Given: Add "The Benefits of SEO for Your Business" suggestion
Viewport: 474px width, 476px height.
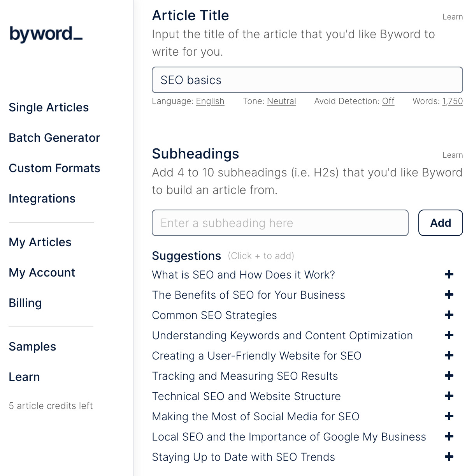Looking at the screenshot, I should click(x=449, y=295).
